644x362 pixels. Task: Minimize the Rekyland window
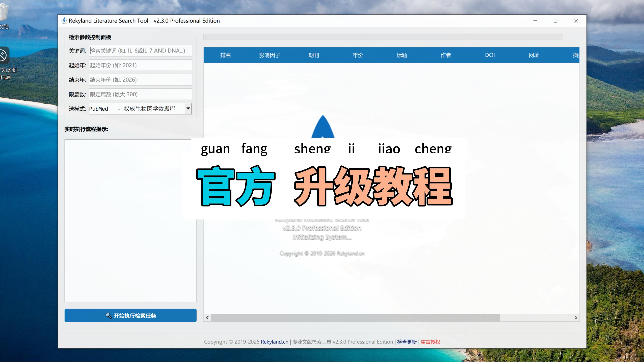(x=535, y=21)
